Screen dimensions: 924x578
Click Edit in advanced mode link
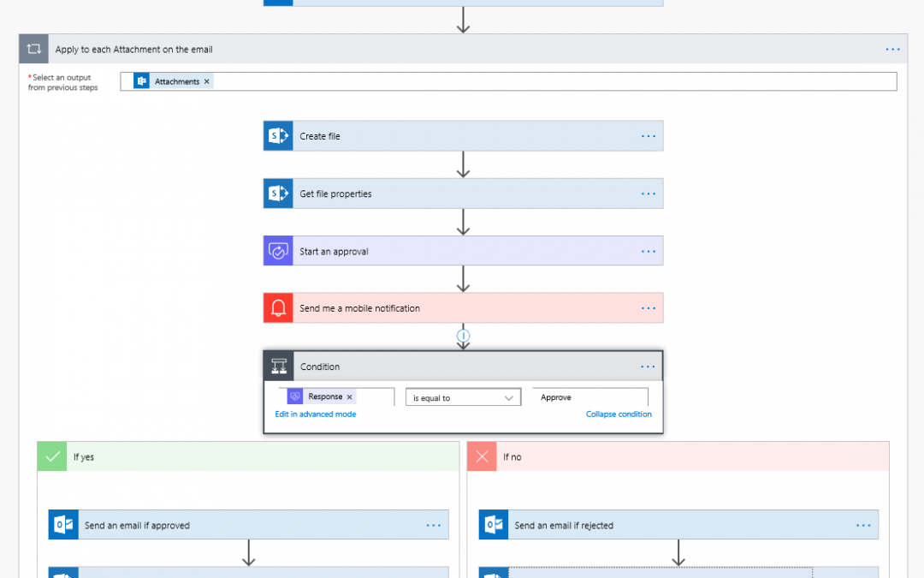315,414
